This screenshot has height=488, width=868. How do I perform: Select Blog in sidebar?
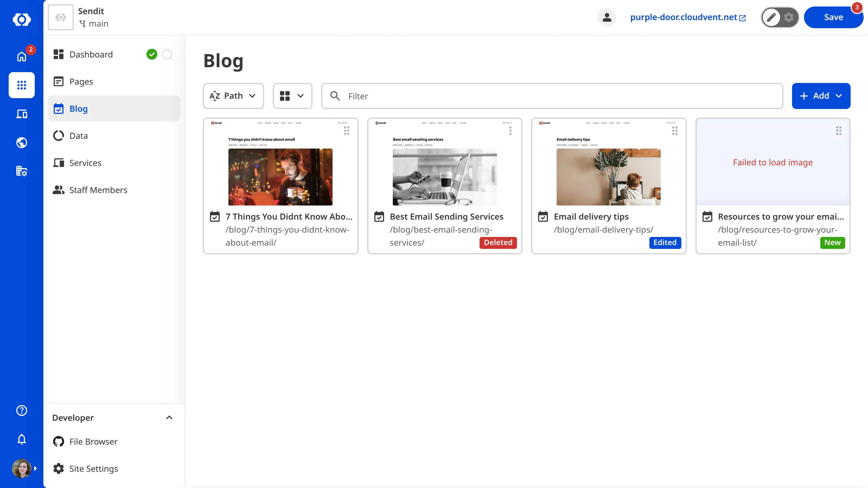tap(114, 108)
